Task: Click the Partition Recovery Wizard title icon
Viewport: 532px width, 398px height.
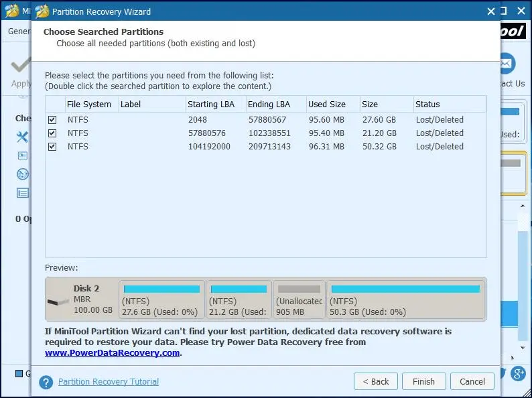Action: [42, 11]
